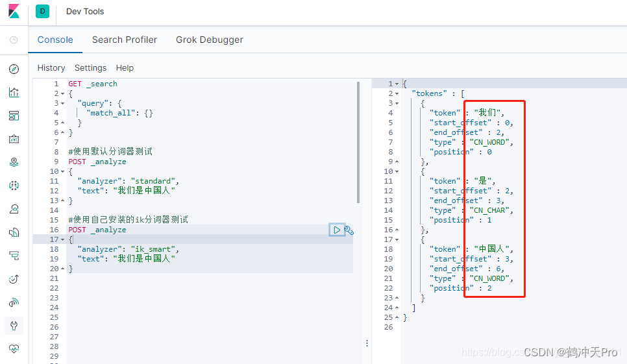Run the ik_smart analyze request
Screen dimensions: 627x364
click(337, 230)
